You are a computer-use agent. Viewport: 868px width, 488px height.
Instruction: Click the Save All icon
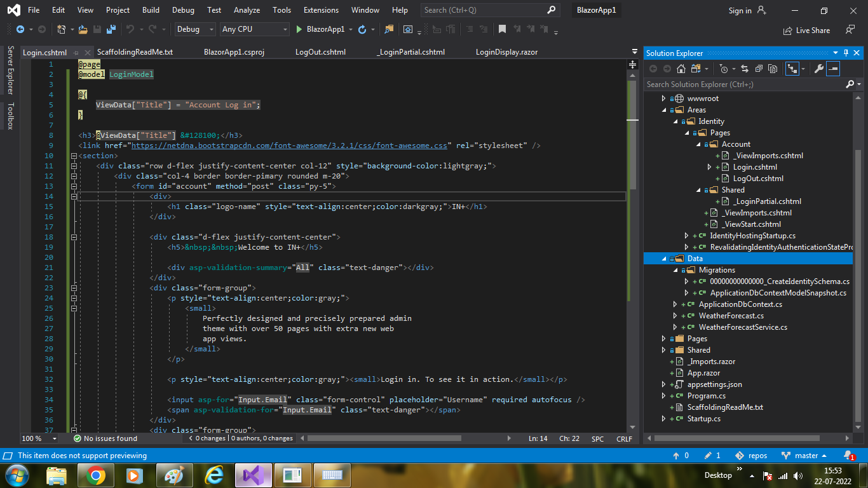point(112,29)
